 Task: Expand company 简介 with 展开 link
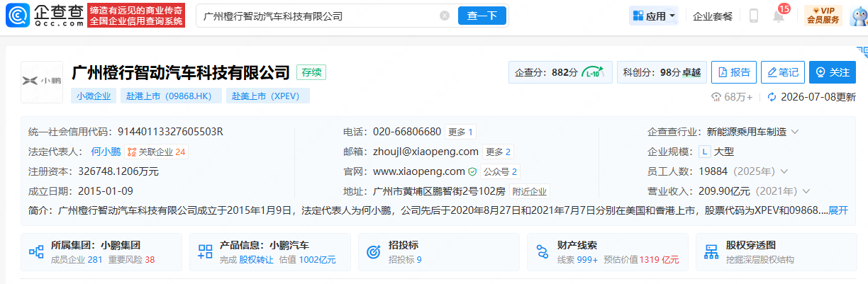(838, 210)
